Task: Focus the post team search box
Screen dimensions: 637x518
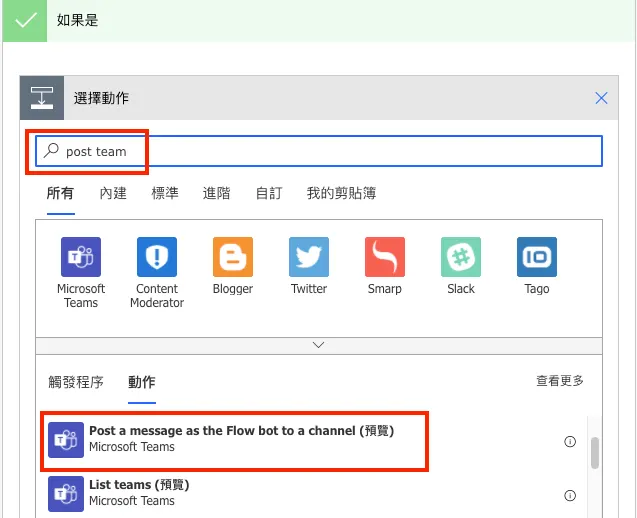Action: [x=318, y=151]
